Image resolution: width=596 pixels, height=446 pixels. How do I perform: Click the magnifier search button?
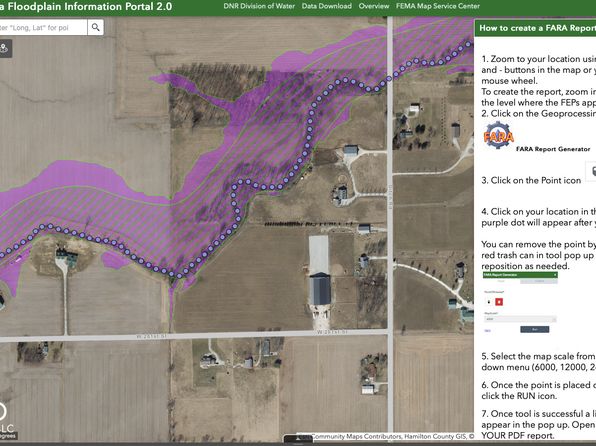click(95, 27)
